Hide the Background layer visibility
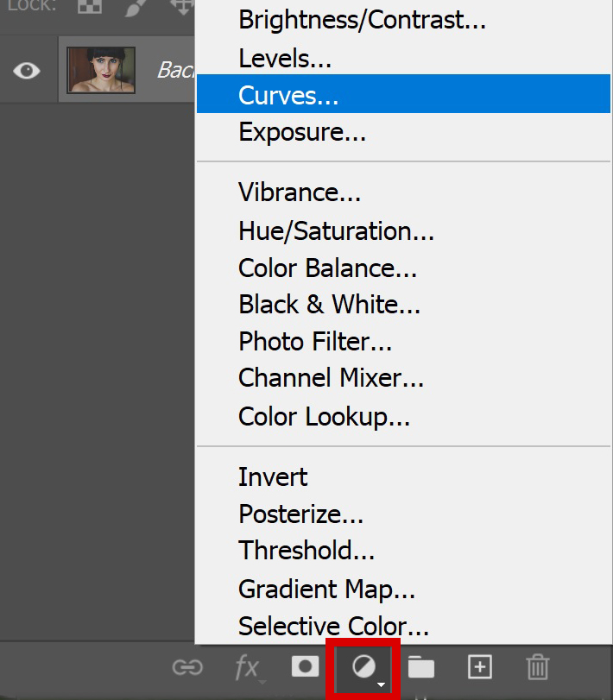 (27, 71)
